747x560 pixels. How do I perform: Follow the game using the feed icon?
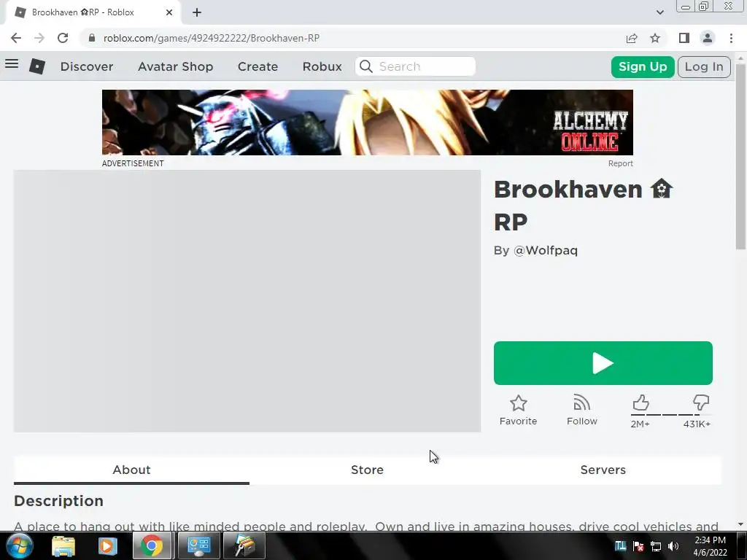tap(581, 402)
